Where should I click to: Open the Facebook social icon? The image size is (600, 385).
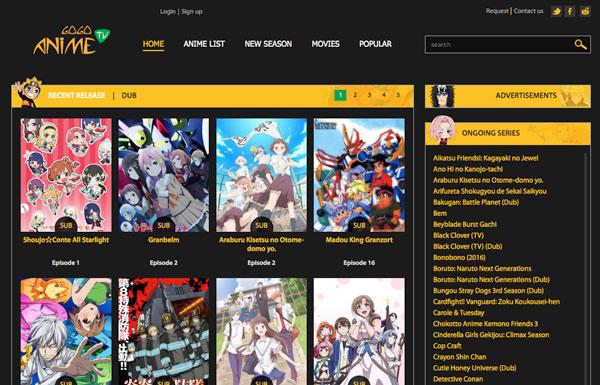coord(570,11)
